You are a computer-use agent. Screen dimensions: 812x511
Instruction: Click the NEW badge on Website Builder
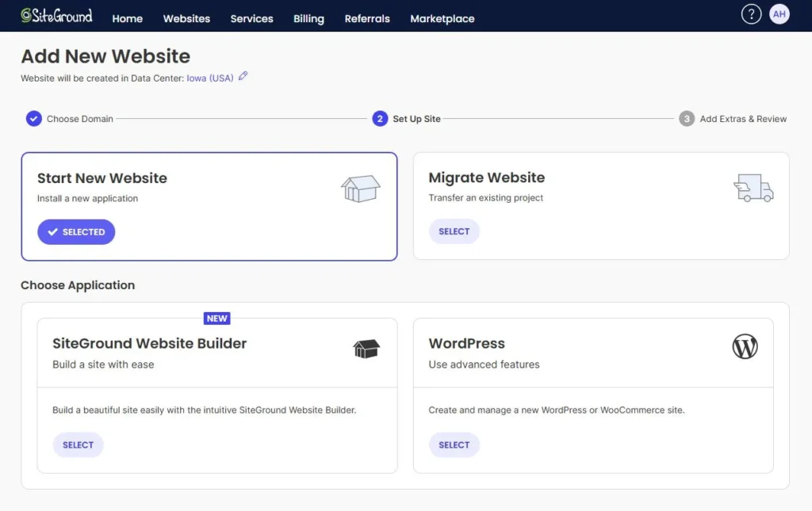click(217, 318)
